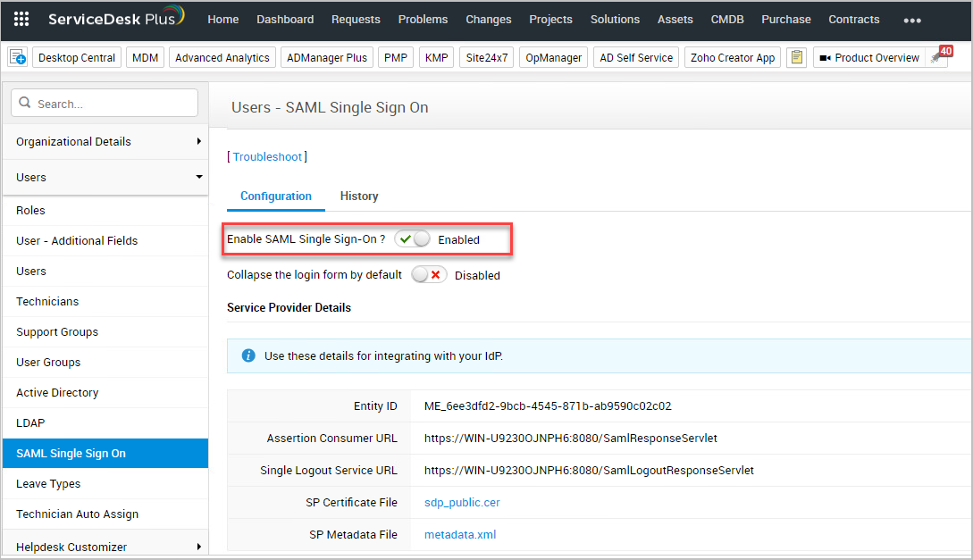Click the quick create new request icon
The image size is (973, 560).
pyautogui.click(x=17, y=58)
